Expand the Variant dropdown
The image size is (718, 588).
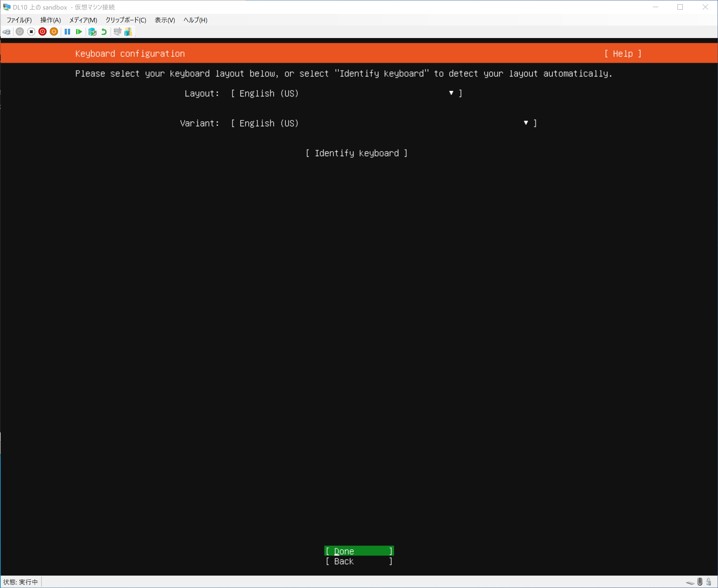(x=384, y=123)
